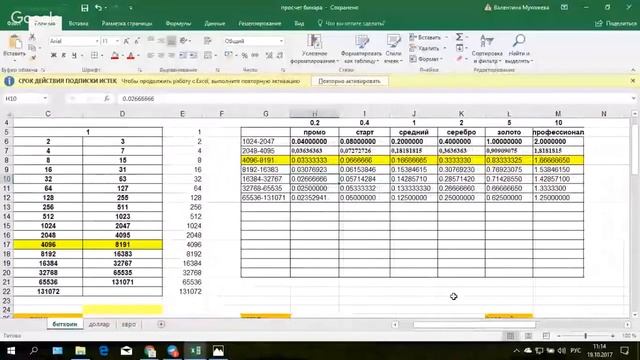The height and width of the screenshot is (360, 640).
Task: Click Повторно активировать button
Action: tap(349, 81)
